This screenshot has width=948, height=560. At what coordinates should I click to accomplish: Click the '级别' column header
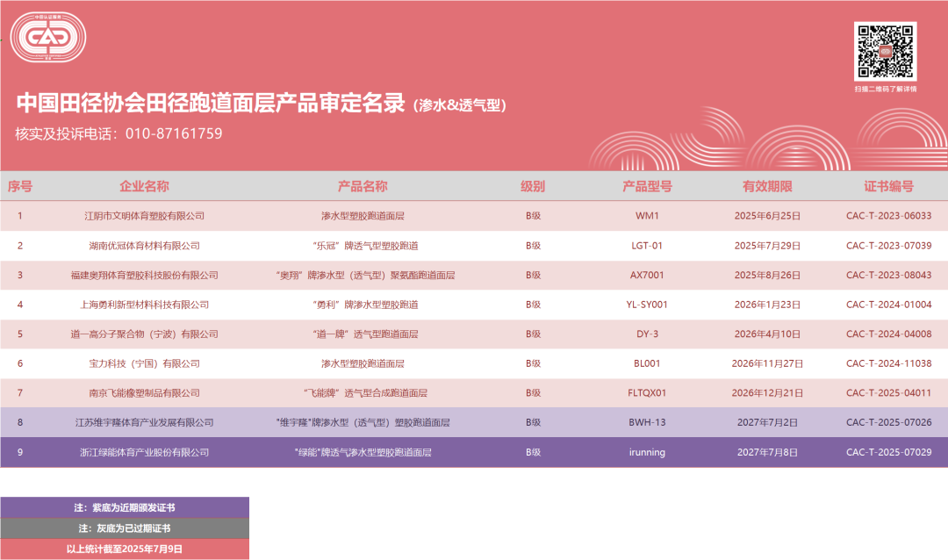tap(533, 186)
